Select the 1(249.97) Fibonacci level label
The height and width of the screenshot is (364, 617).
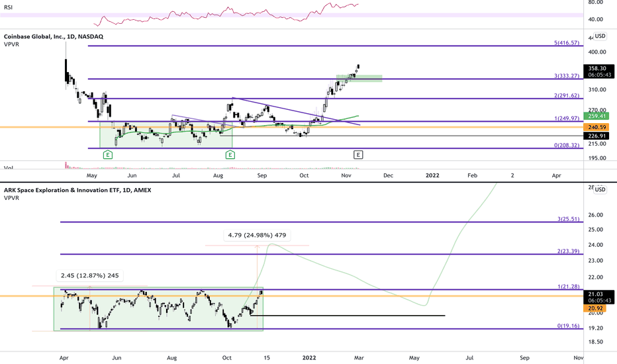tap(567, 118)
